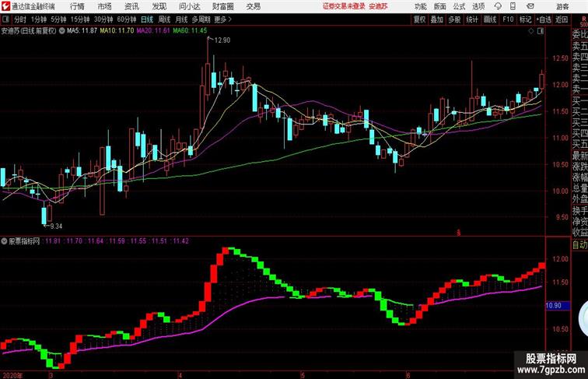Screen dimensions: 588x379
Task: Click the mobile phone icon
Action: pos(513,6)
